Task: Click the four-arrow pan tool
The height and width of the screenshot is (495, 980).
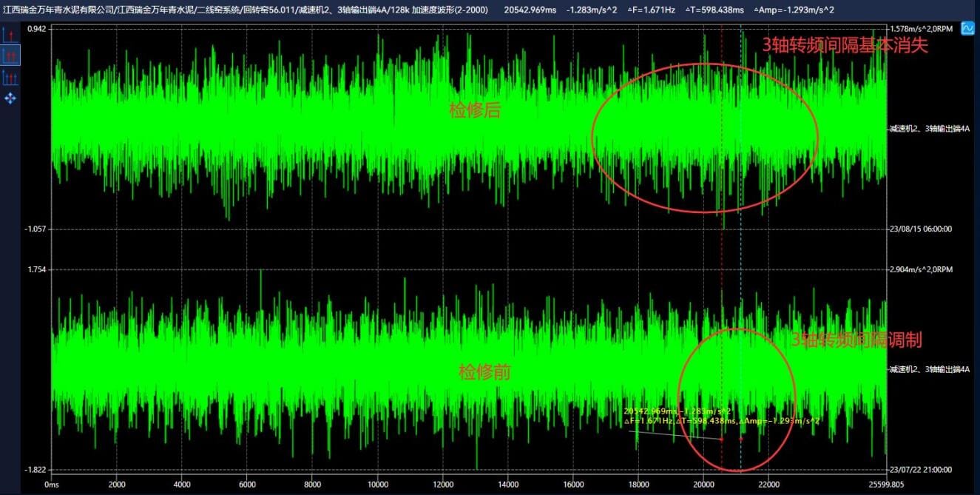Action: [10, 98]
